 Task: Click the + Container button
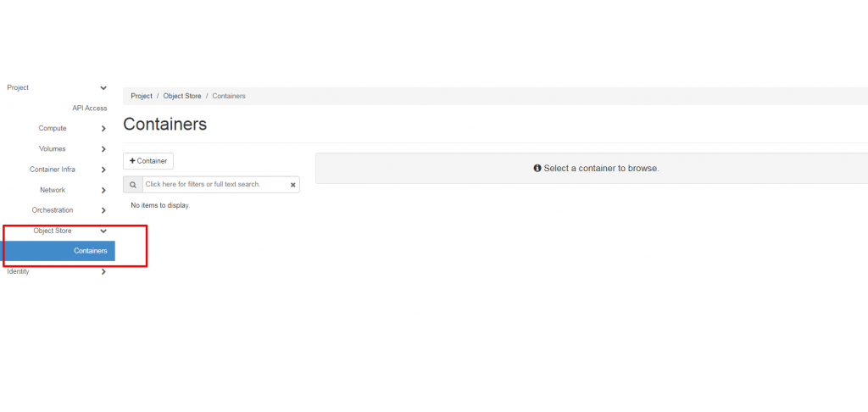pyautogui.click(x=148, y=161)
